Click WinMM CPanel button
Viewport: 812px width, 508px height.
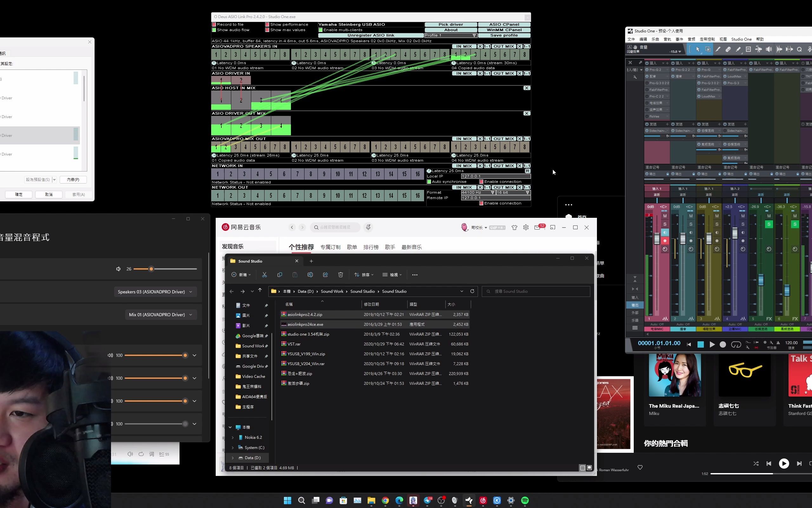click(504, 30)
